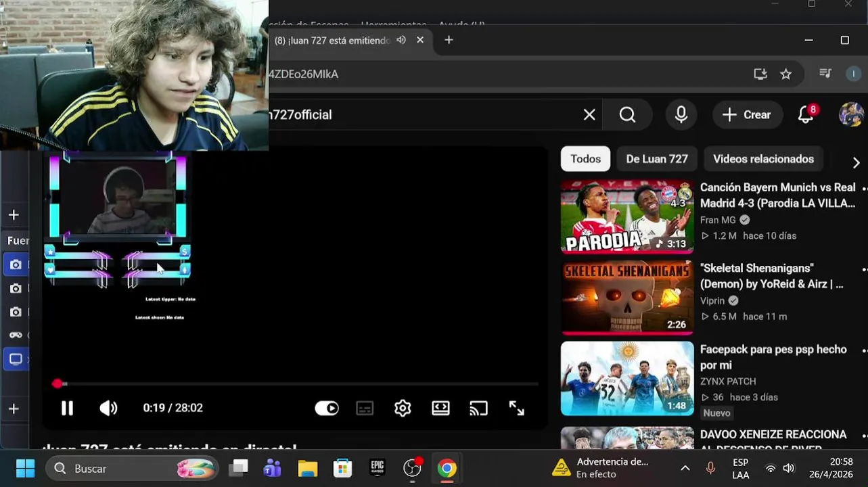Open Facepack para pes psp title
The image size is (868, 487).
click(773, 357)
